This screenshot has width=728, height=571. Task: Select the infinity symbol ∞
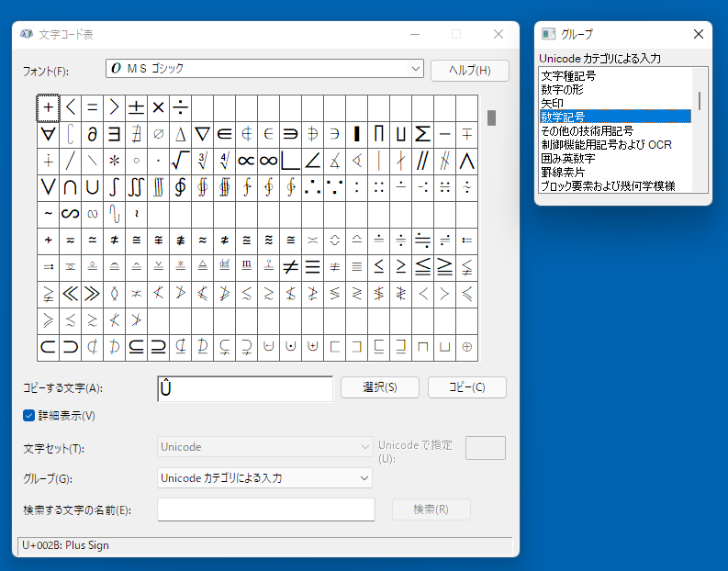point(268,161)
